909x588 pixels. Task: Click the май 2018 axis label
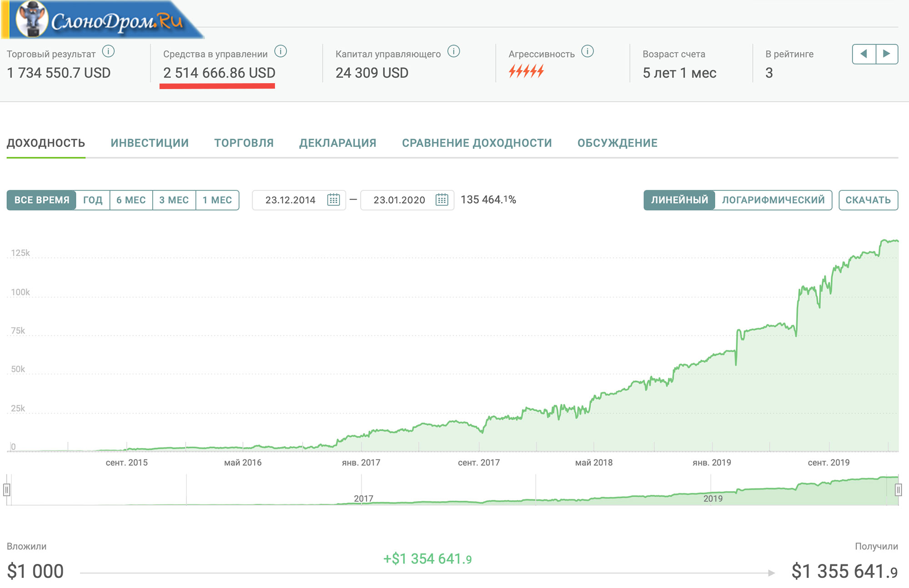tap(594, 463)
